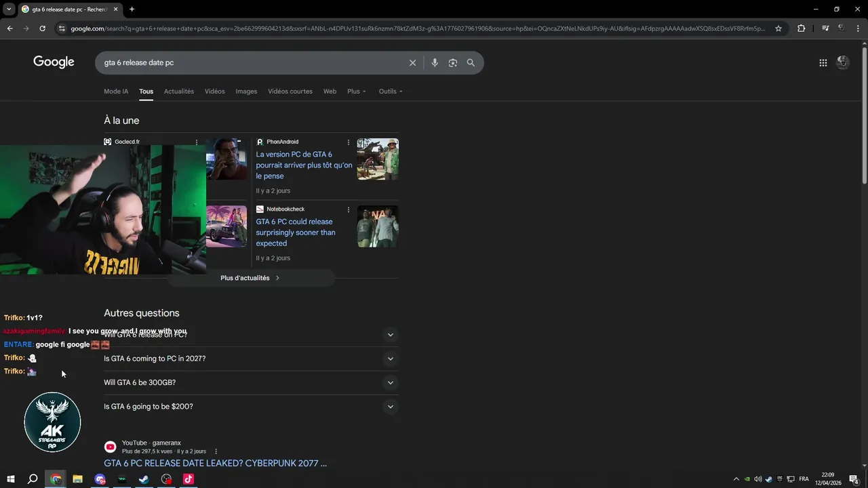The height and width of the screenshot is (488, 868).
Task: Bookmark this page with the star icon
Action: click(778, 28)
